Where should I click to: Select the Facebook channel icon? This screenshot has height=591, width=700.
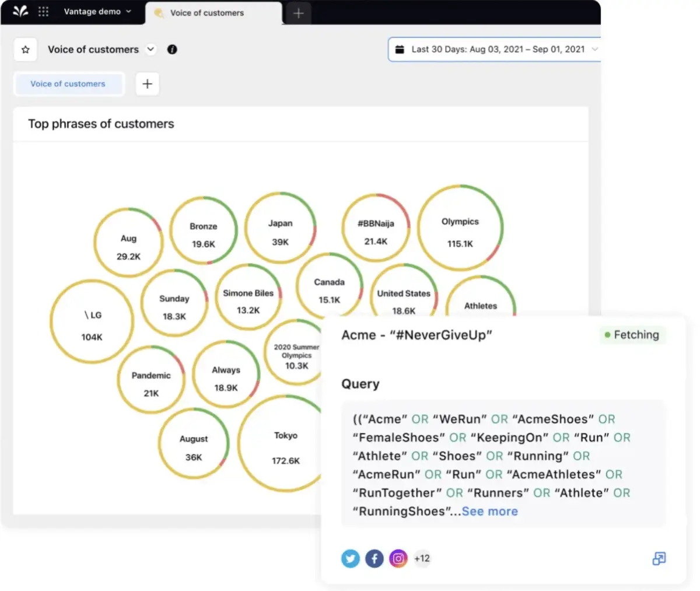point(374,558)
